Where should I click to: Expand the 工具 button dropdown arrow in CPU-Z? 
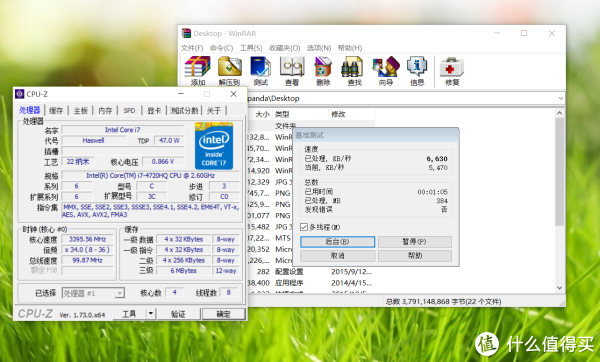pos(151,314)
